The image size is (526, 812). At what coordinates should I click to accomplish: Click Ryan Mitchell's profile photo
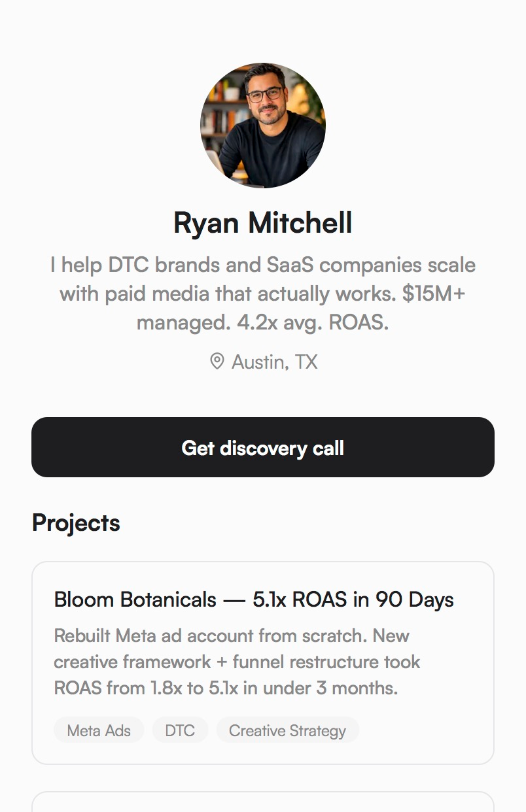(263, 126)
